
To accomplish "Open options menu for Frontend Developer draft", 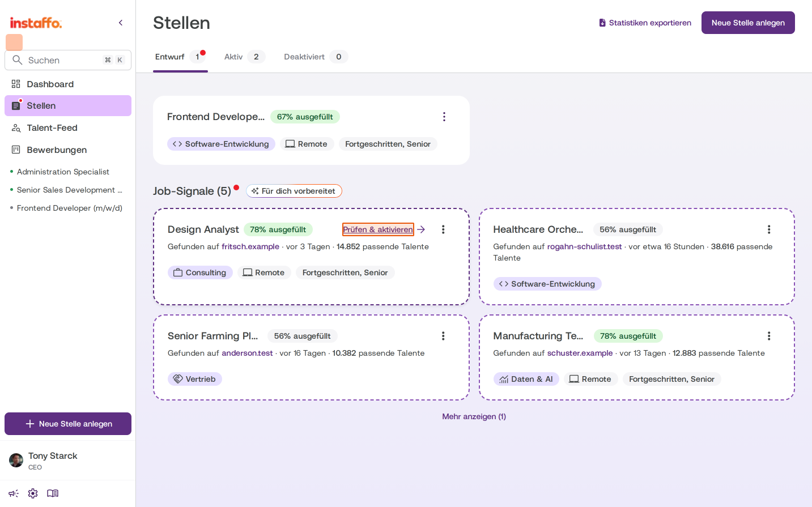I will tap(444, 117).
